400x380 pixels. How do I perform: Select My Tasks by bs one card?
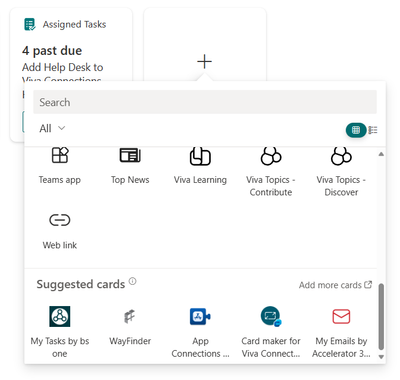(x=60, y=332)
